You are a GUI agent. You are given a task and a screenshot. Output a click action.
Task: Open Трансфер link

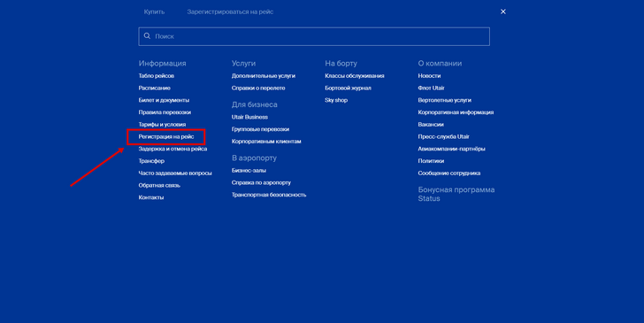(151, 161)
